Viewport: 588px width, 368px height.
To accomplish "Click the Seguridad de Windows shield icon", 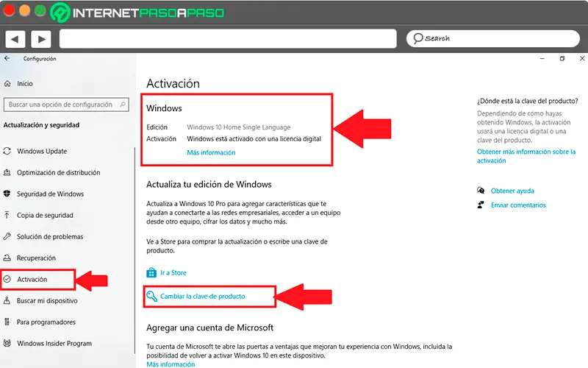I will pyautogui.click(x=7, y=194).
